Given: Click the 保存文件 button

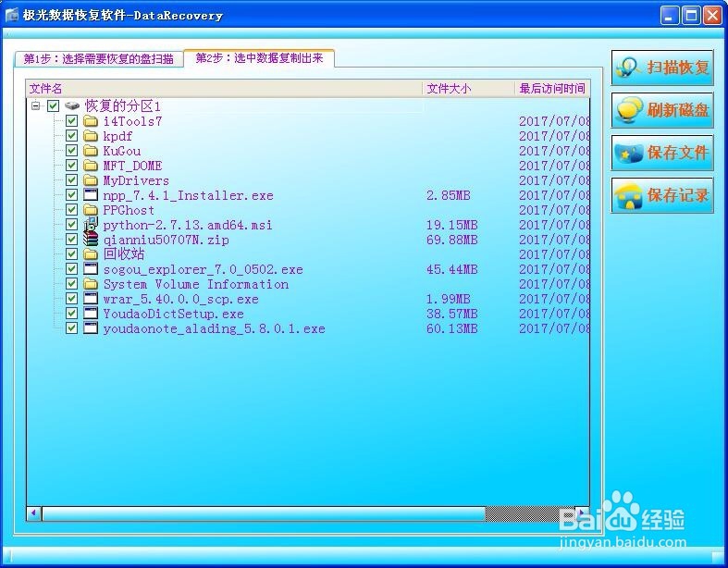Looking at the screenshot, I should (x=662, y=153).
